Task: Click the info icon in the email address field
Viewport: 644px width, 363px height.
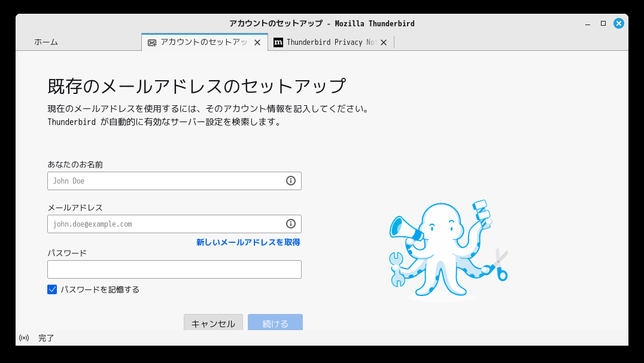Action: click(x=291, y=224)
